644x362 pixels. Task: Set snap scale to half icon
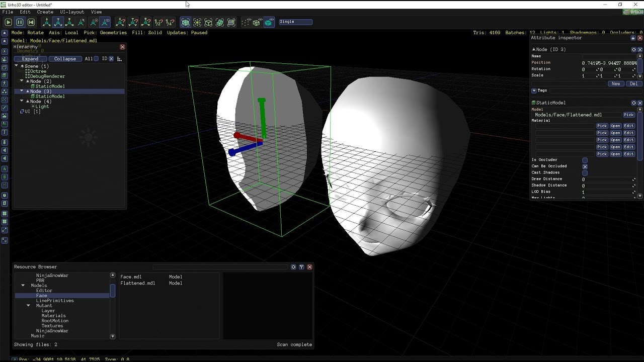click(x=158, y=22)
